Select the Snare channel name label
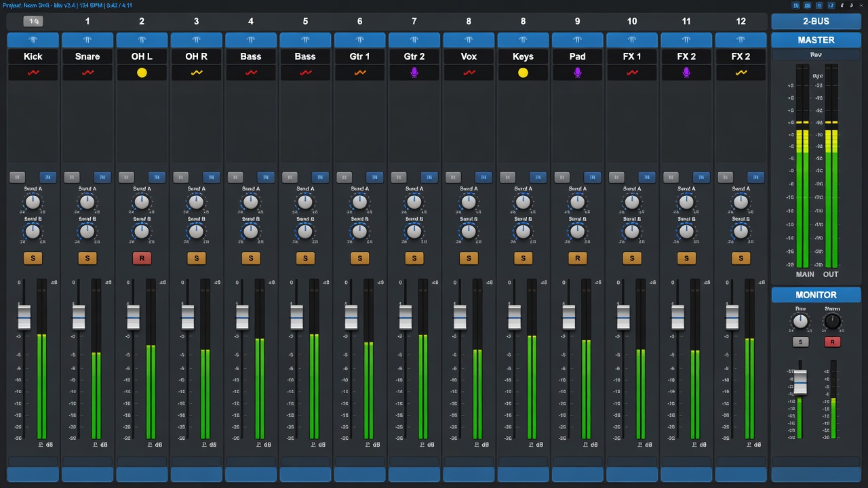The image size is (868, 488). (x=87, y=56)
